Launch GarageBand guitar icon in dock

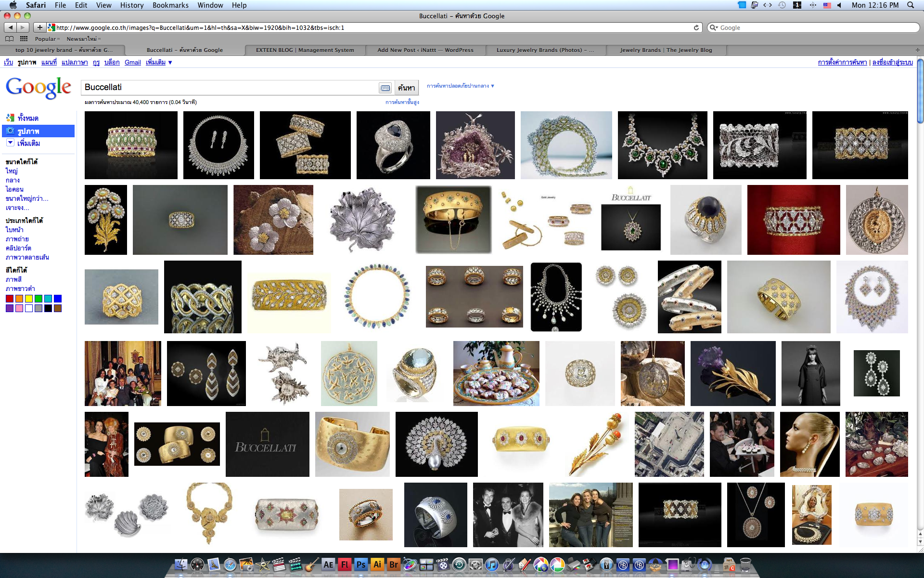pyautogui.click(x=312, y=565)
